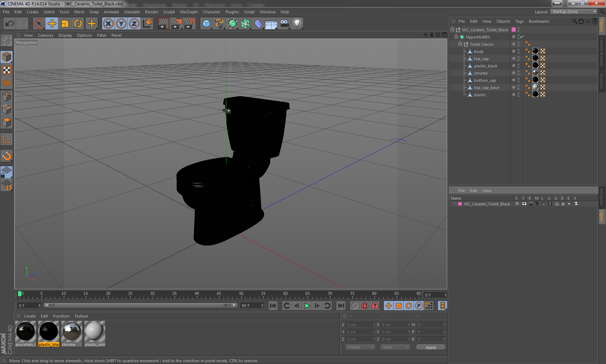Screen dimensions: 606x364
Task: Select the porcelain material swatch
Action: tap(26, 334)
